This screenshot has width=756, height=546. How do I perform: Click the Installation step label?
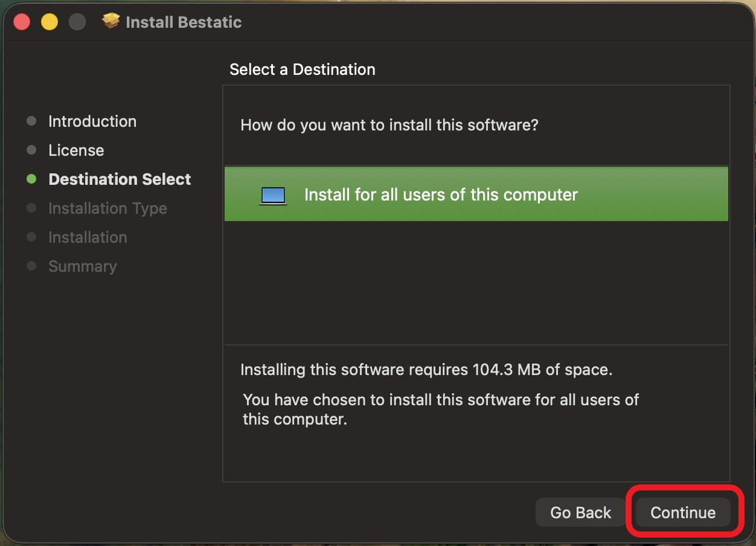[x=88, y=237]
